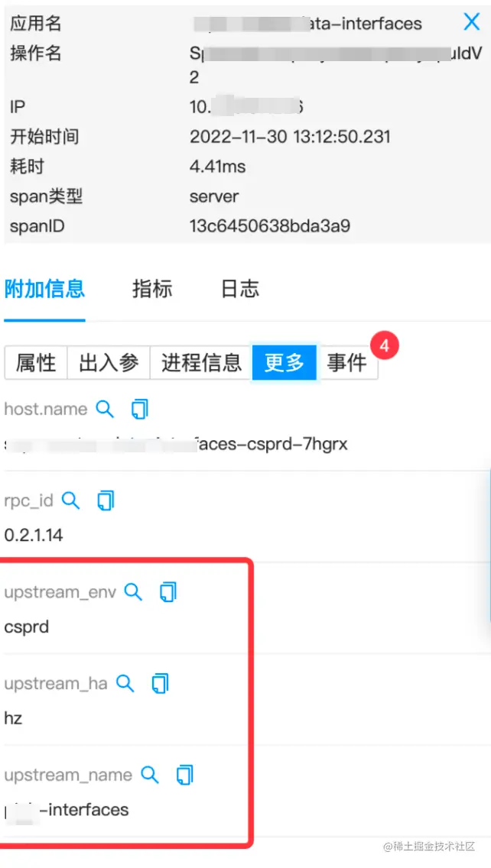Open the 日志 tab
Screen dimensions: 491x868
click(x=240, y=289)
